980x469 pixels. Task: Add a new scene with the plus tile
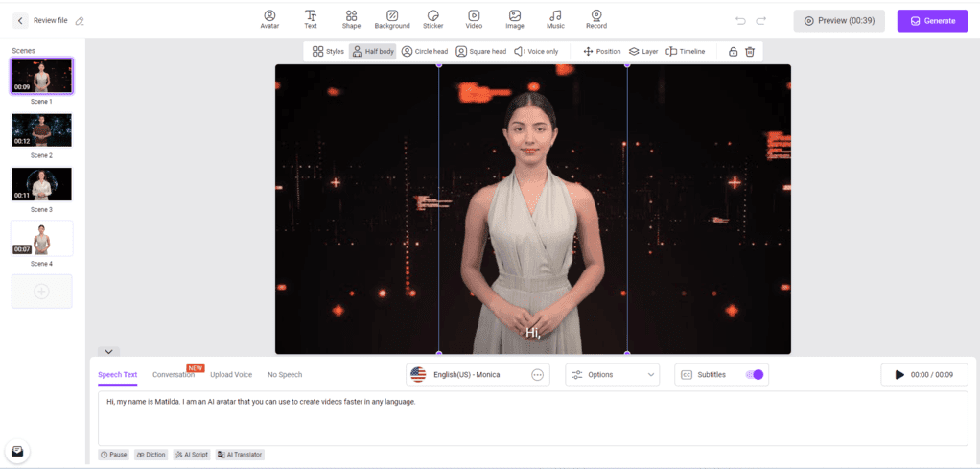42,292
